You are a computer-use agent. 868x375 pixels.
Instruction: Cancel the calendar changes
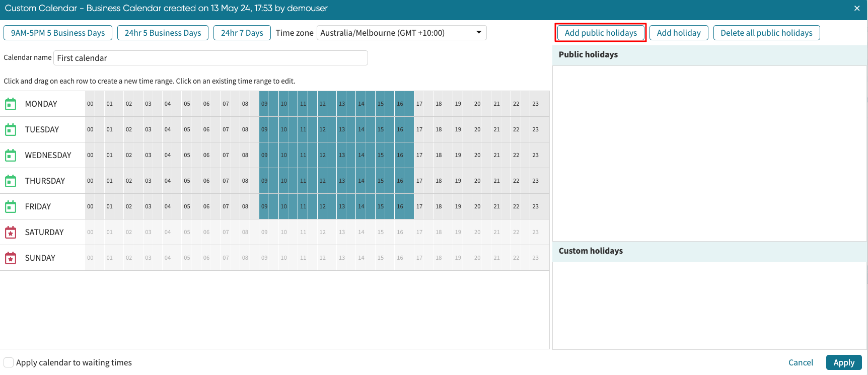coord(801,362)
